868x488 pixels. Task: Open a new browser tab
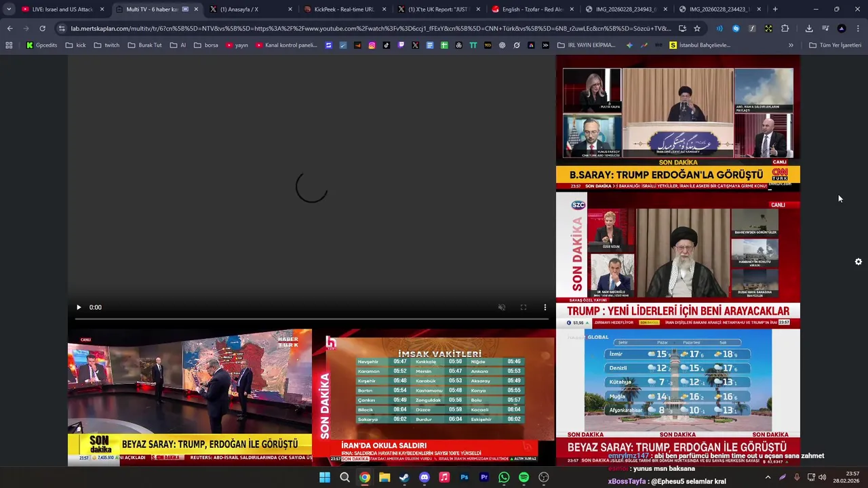(775, 9)
